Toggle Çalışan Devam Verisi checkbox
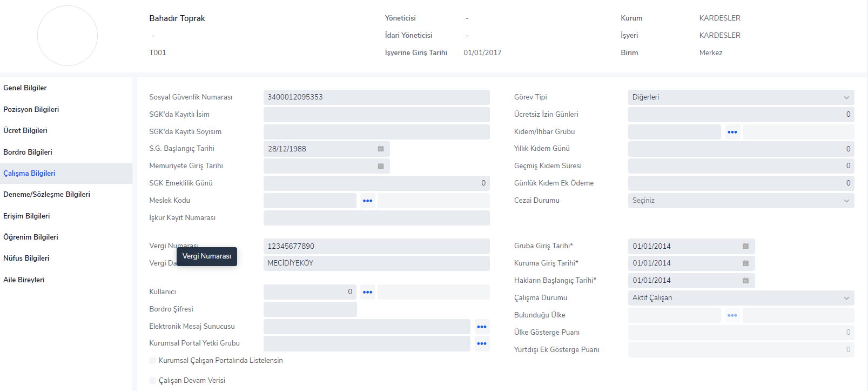This screenshot has width=868, height=391. [153, 381]
